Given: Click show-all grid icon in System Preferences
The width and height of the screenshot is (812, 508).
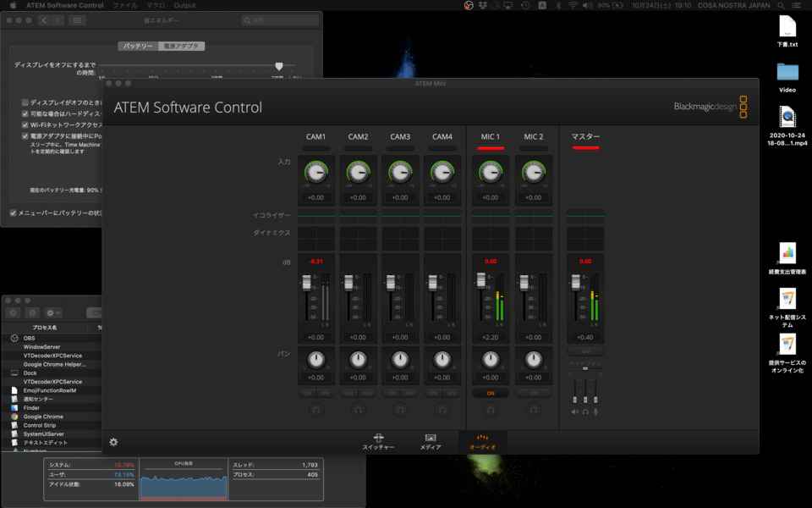Looking at the screenshot, I should [x=77, y=19].
